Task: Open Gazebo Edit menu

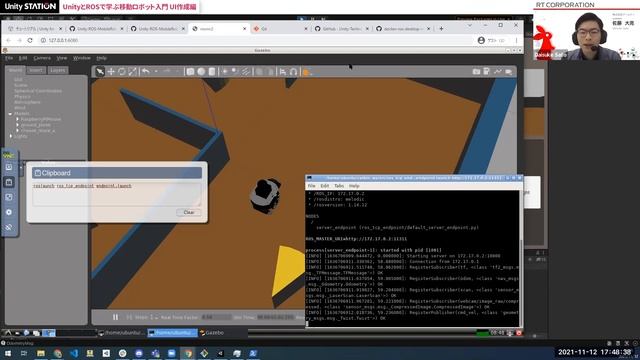Action: [23, 58]
